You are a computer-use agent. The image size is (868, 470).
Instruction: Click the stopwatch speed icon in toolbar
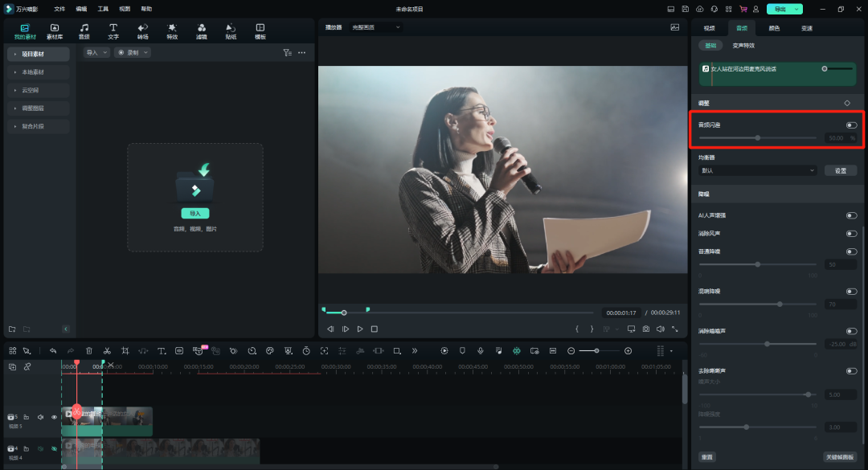pos(306,351)
